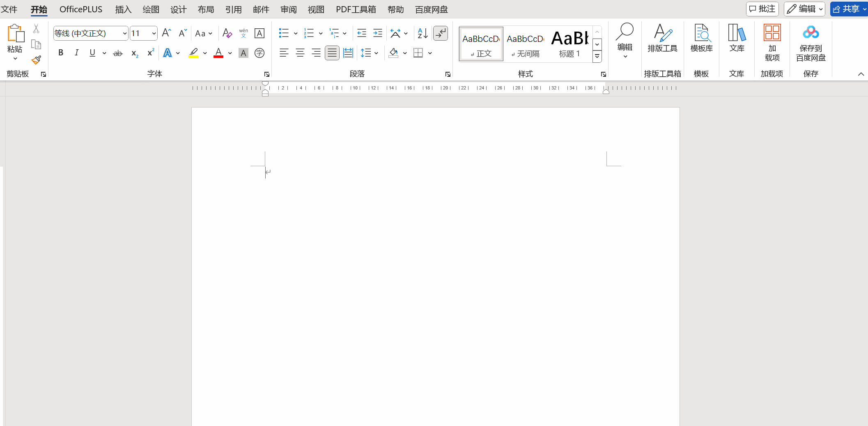Open the 模板库 template library

[x=701, y=39]
